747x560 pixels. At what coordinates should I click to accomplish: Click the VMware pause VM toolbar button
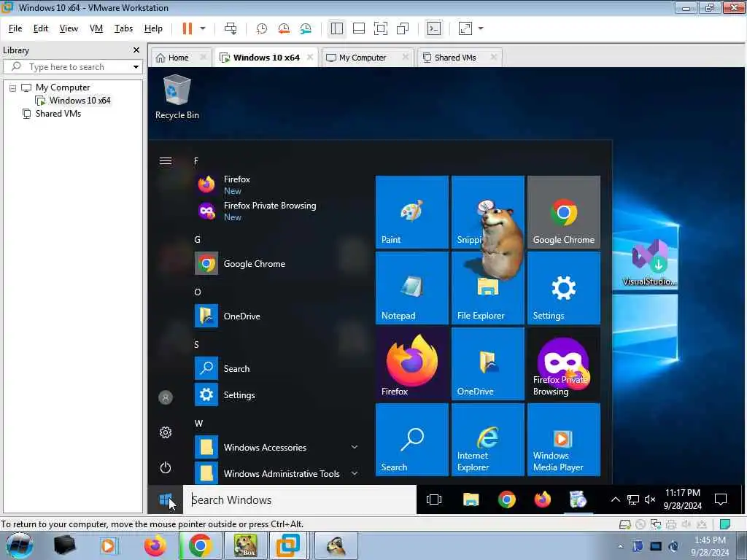point(187,28)
